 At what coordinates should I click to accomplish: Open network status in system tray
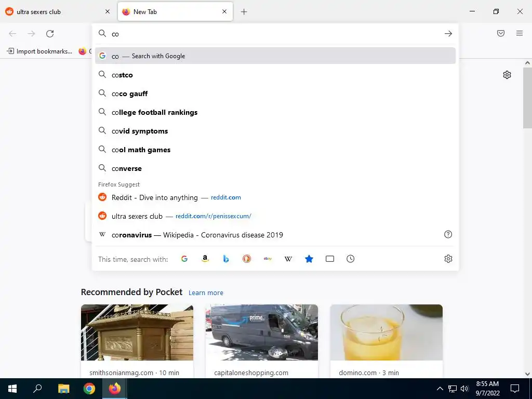pos(453,389)
